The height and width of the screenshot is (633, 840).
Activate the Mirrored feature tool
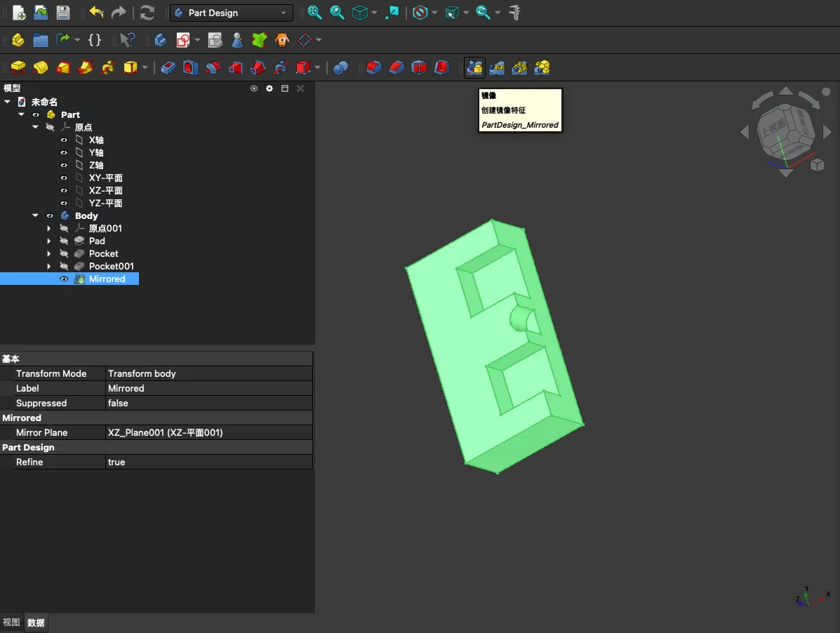[474, 67]
